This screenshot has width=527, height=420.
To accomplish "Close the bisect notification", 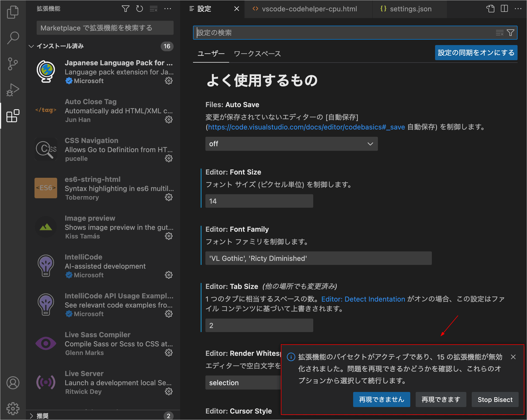I will pos(513,357).
